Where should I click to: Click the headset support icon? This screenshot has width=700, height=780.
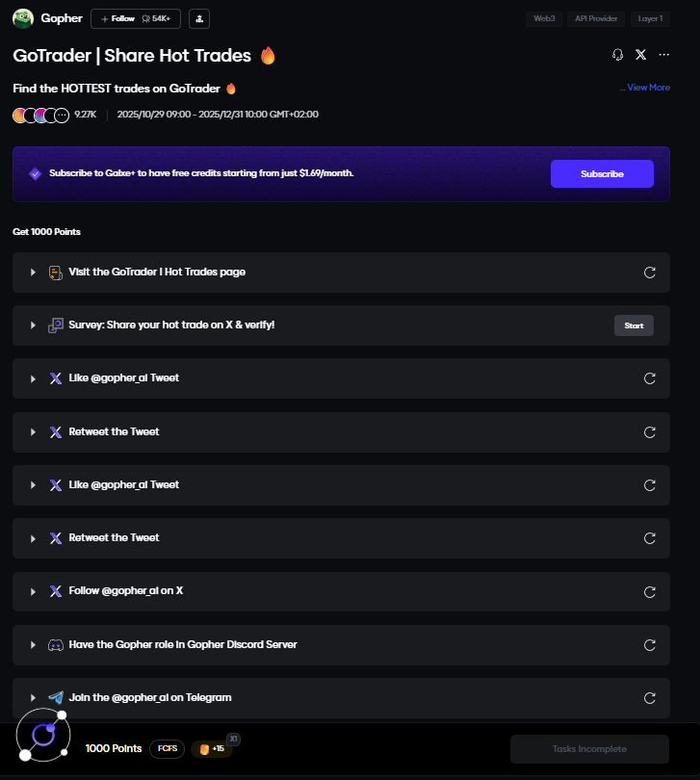click(618, 55)
